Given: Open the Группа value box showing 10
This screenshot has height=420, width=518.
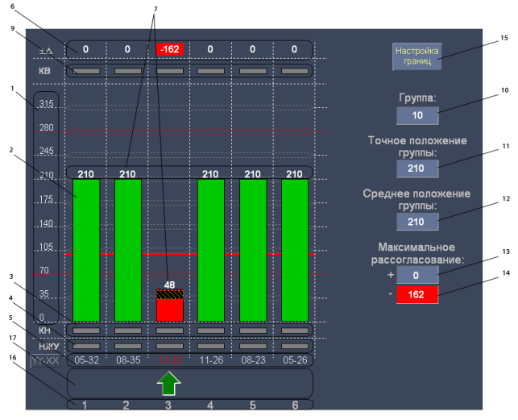Looking at the screenshot, I should point(417,115).
